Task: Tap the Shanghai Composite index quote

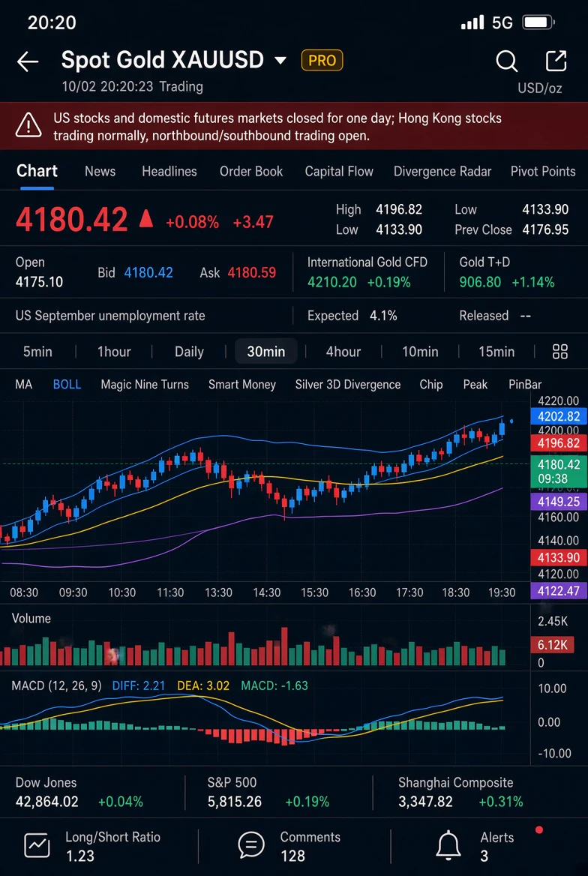Action: 460,792
